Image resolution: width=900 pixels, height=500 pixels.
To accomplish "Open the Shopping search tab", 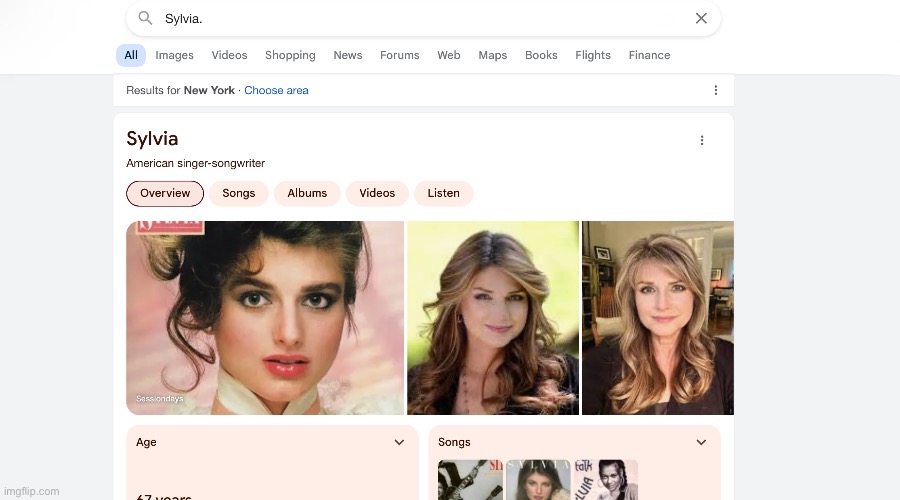I will click(x=290, y=55).
